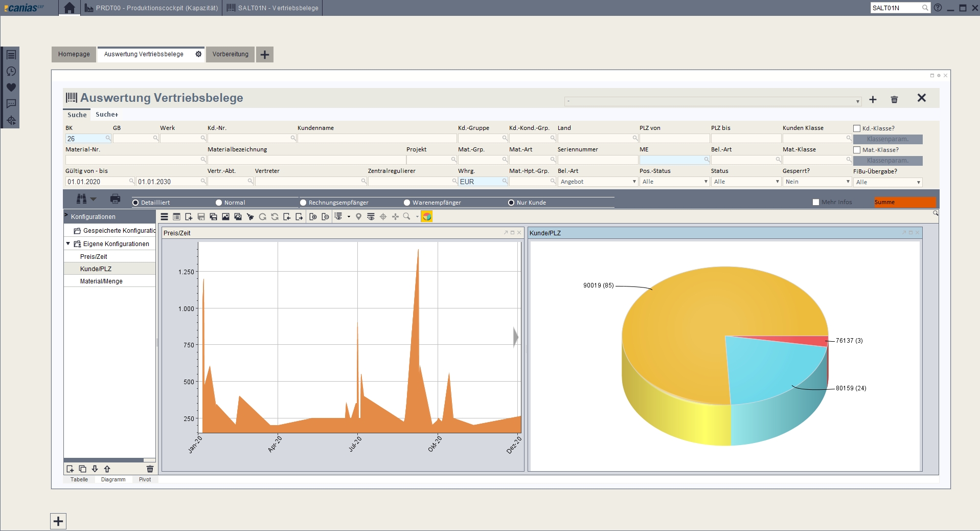Image resolution: width=980 pixels, height=531 pixels.
Task: Click the orange Summe button
Action: (904, 202)
